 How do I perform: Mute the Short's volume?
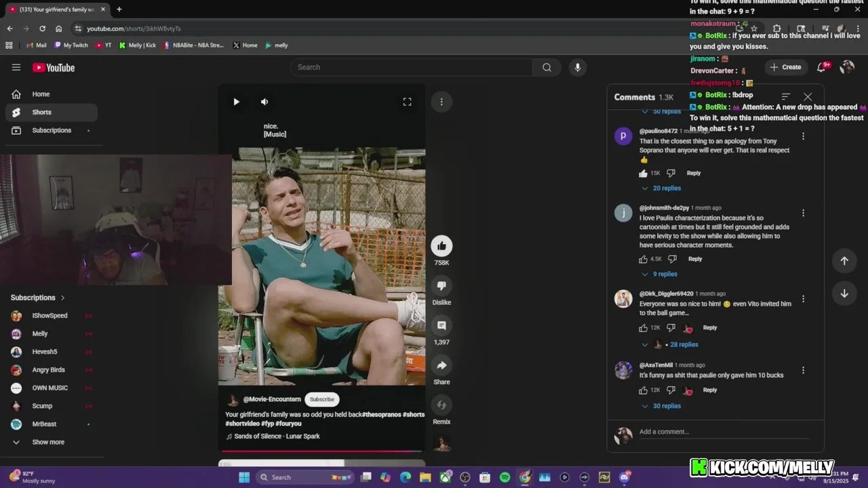(264, 102)
